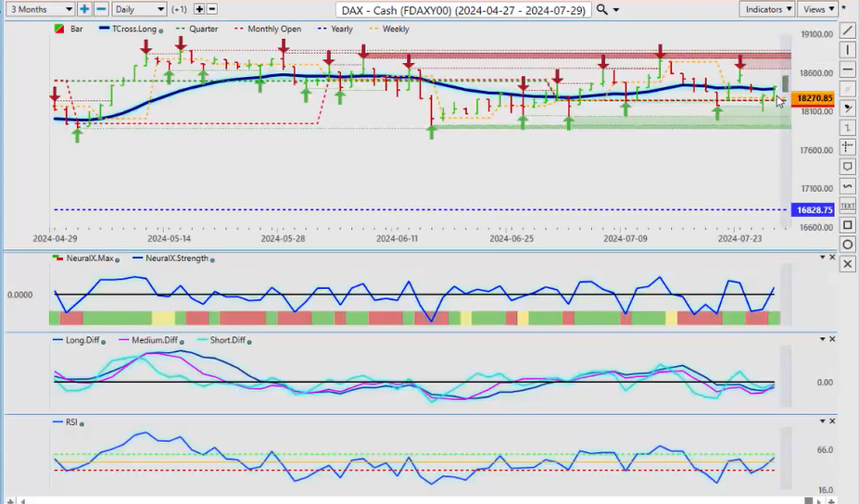
Task: Click the blue plus zoom-in button
Action: [84, 9]
